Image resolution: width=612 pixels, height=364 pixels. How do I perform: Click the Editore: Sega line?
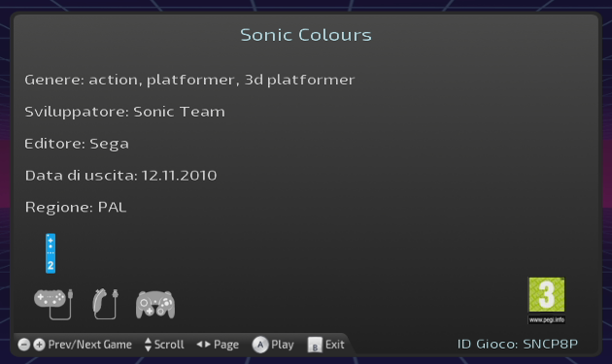coord(77,144)
